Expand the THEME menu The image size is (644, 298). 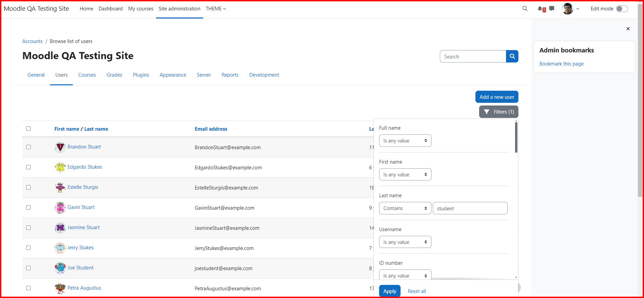pyautogui.click(x=216, y=9)
